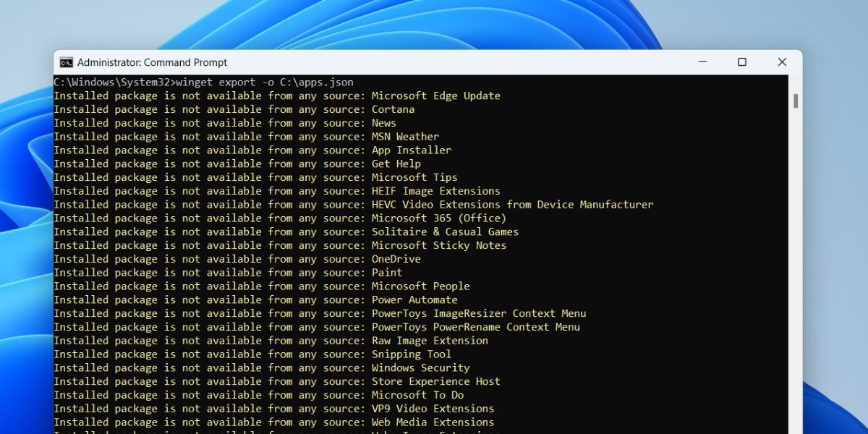Click the 'HEIF Image Extensions' text
The width and height of the screenshot is (868, 434).
[435, 191]
